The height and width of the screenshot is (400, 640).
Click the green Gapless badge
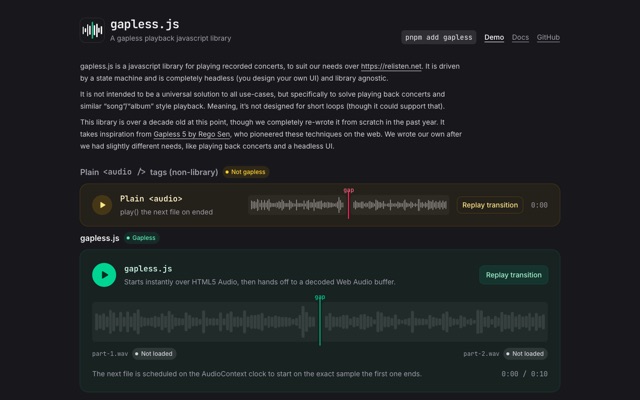pyautogui.click(x=141, y=238)
